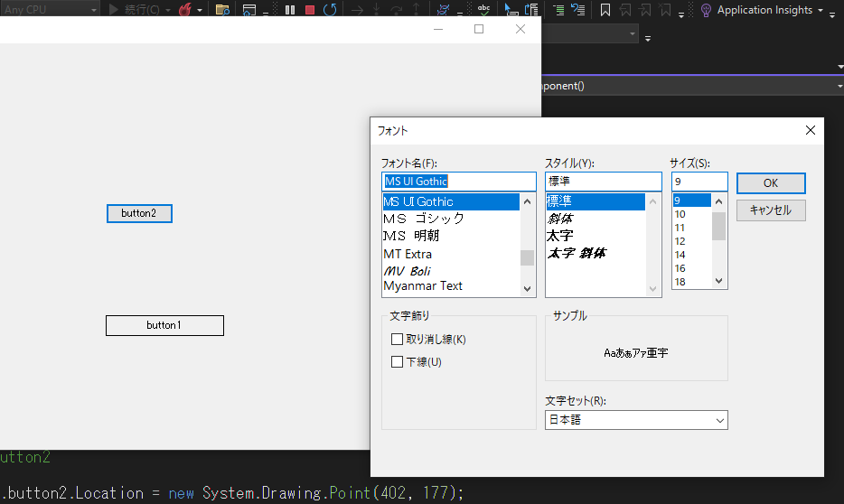This screenshot has height=504, width=844.
Task: Enable the 取り消し線(K) strikeout checkbox
Action: coord(397,340)
